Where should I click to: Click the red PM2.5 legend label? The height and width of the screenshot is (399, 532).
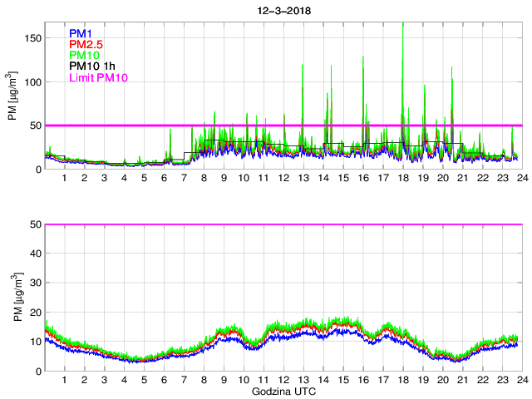pyautogui.click(x=86, y=44)
